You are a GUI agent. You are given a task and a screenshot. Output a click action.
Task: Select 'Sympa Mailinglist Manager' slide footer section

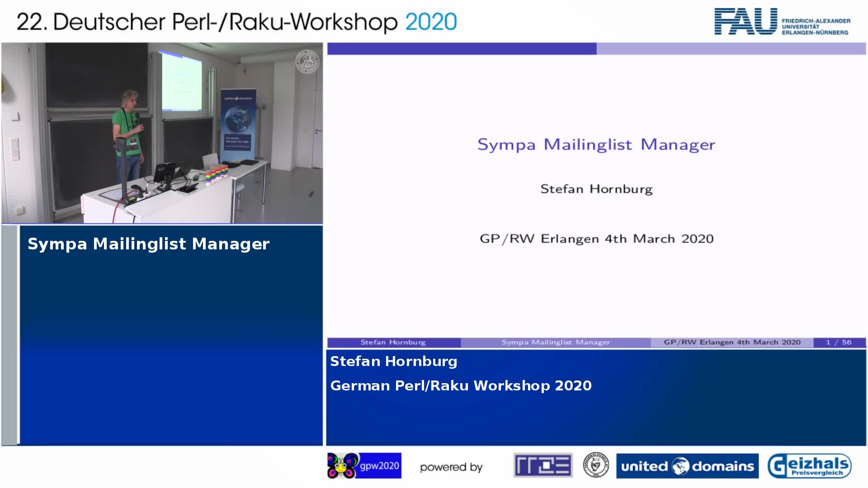pyautogui.click(x=556, y=343)
